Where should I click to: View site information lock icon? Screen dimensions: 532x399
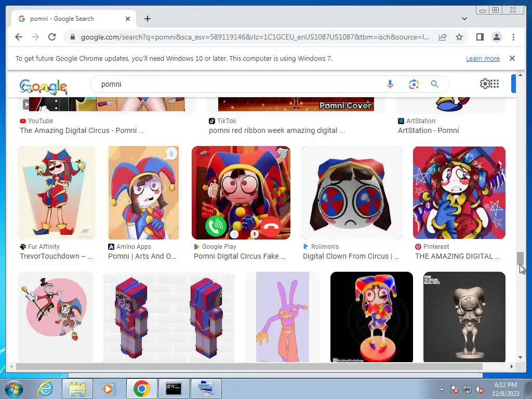[72, 37]
